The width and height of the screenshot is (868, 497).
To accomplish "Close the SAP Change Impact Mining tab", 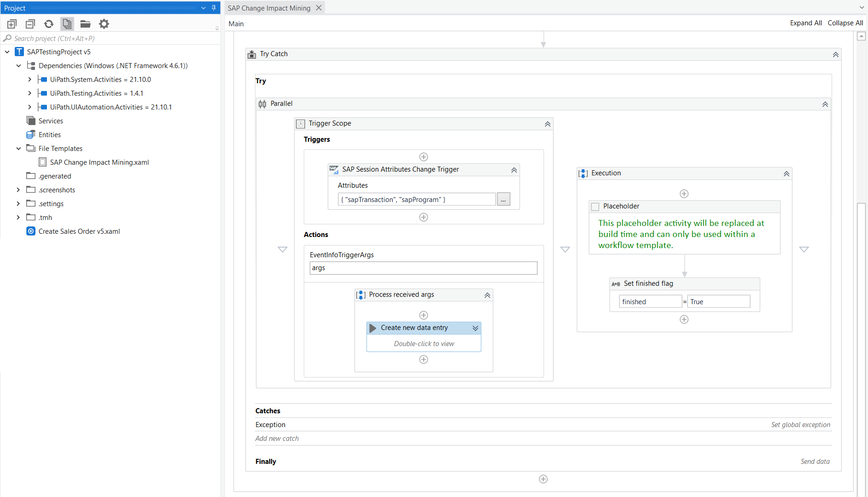I will [318, 8].
